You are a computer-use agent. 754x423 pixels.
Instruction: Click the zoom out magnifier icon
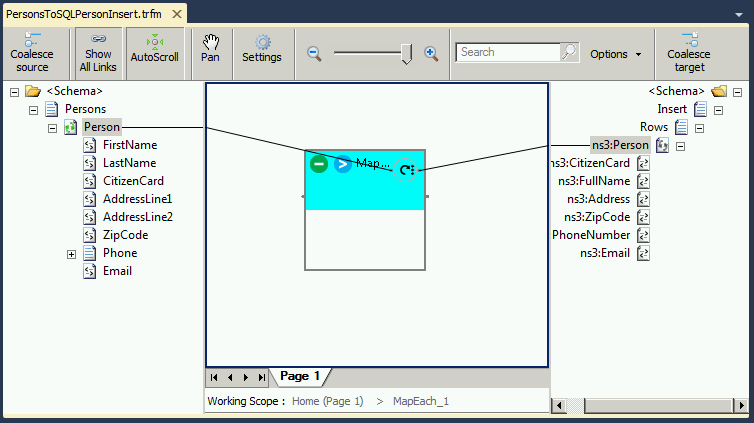click(x=314, y=53)
